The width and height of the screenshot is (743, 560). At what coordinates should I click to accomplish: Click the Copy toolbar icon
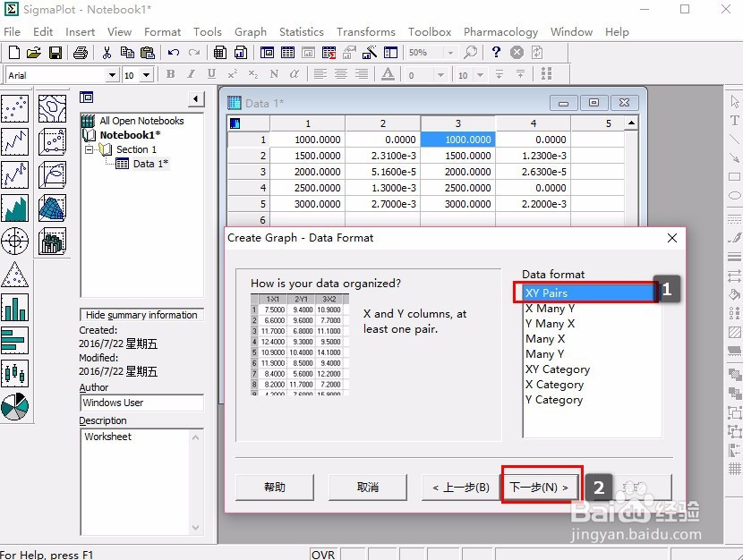coord(127,53)
